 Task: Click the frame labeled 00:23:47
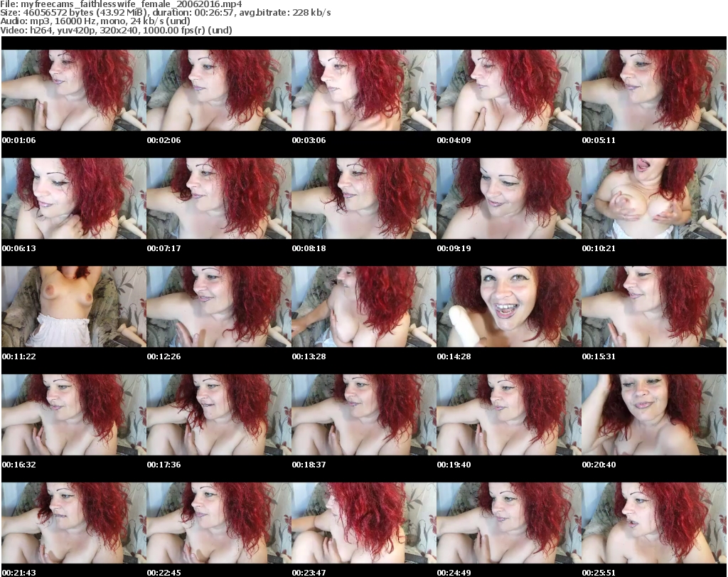[364, 523]
